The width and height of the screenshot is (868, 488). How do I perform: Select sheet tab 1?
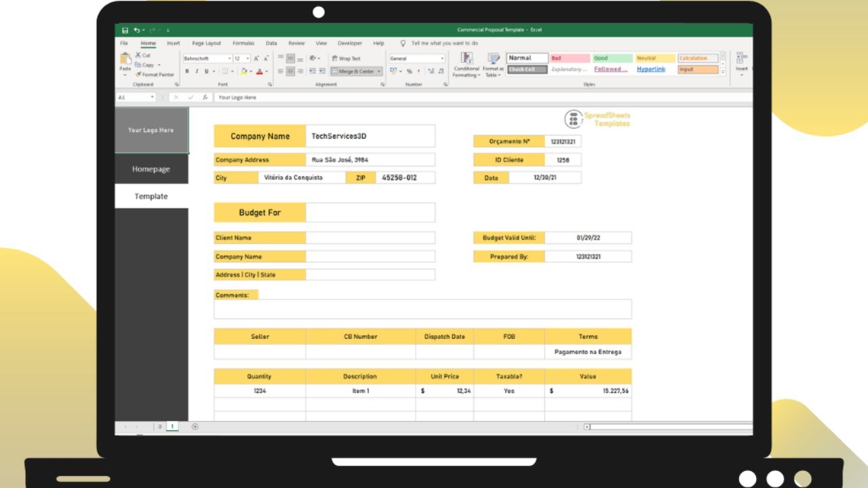click(x=172, y=427)
